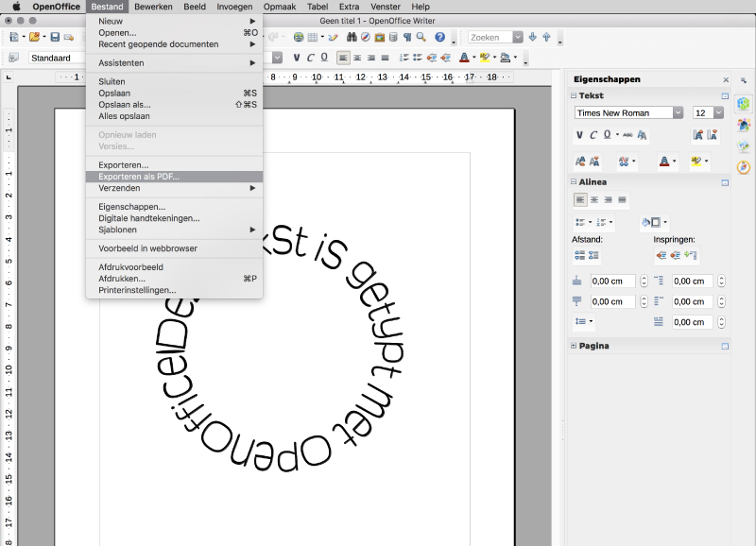The width and height of the screenshot is (756, 546).
Task: Open the sidebar Navigator deck icon
Action: [744, 167]
